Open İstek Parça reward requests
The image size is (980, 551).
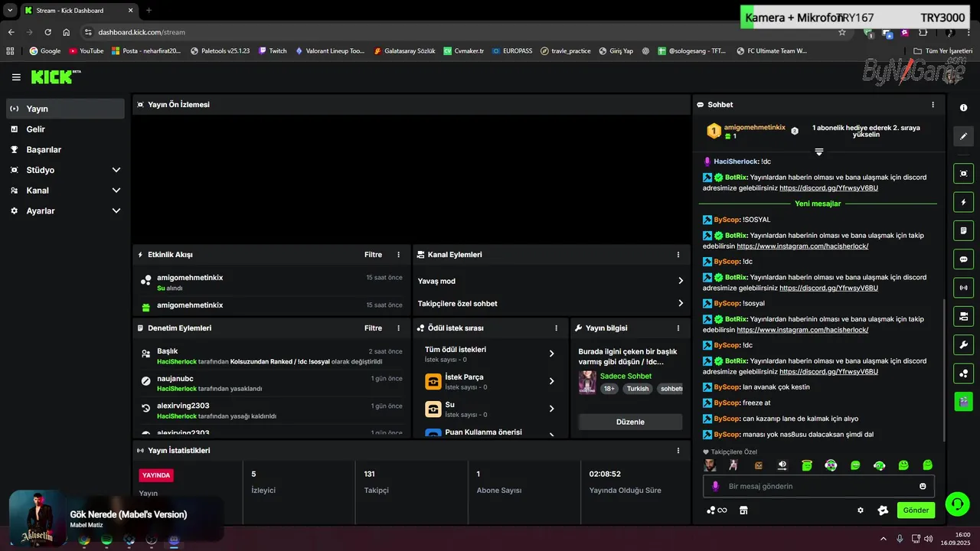pos(490,381)
